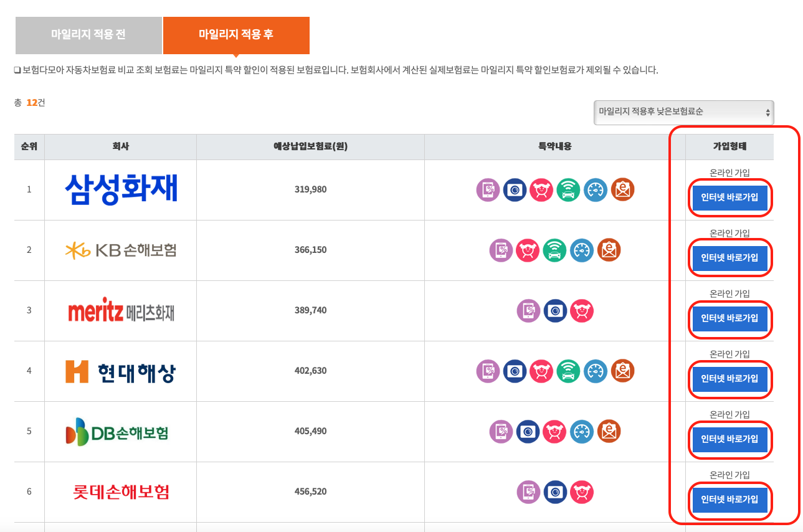Click the 삼성화재 company logo

tap(121, 189)
